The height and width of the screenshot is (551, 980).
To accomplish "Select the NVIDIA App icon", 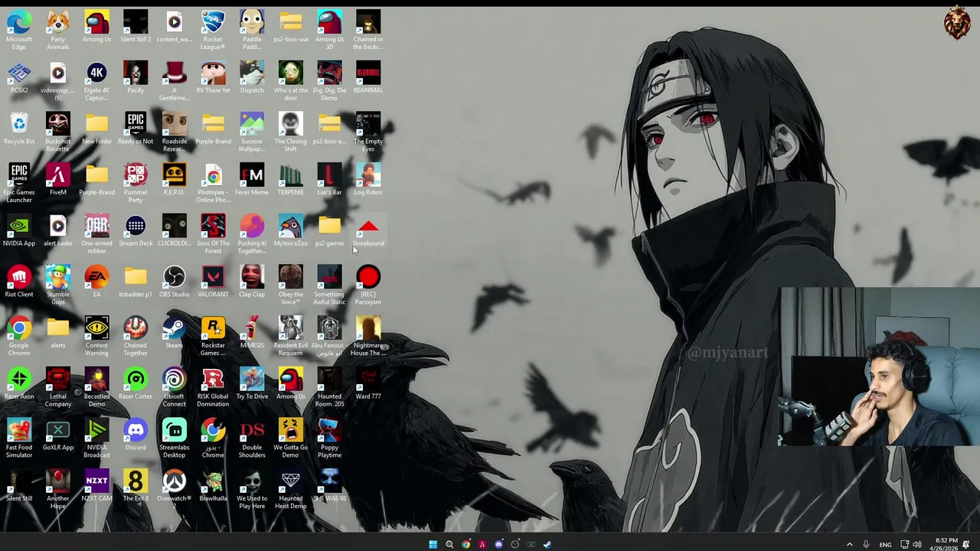I will click(19, 231).
